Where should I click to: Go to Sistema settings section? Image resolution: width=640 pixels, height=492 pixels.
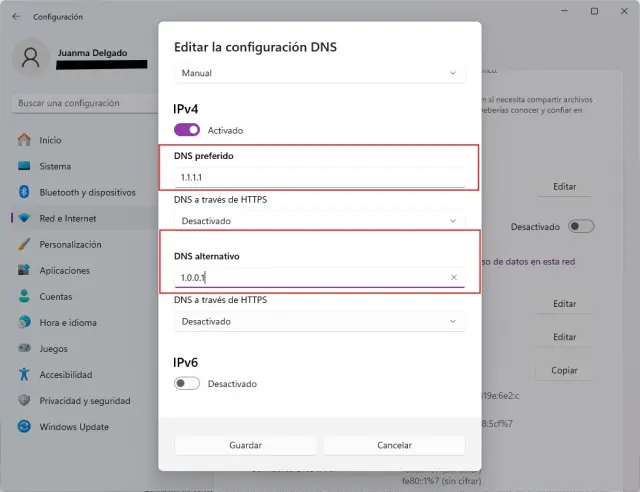(55, 166)
